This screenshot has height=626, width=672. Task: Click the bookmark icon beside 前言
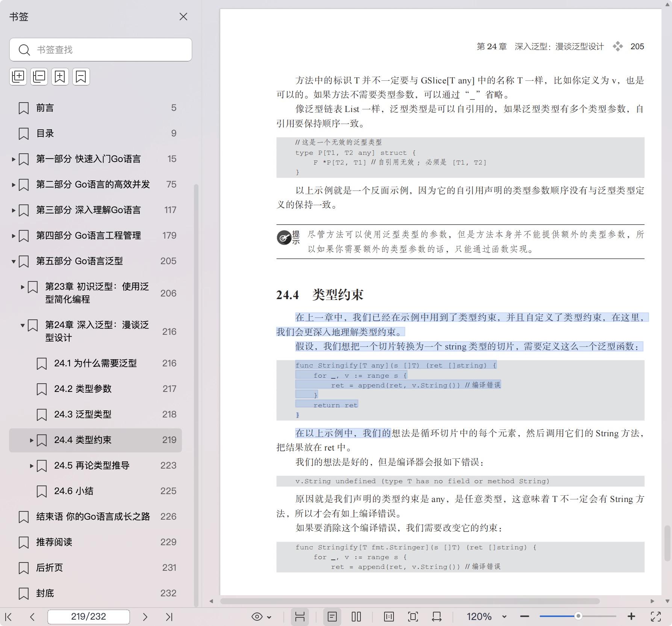coord(24,108)
